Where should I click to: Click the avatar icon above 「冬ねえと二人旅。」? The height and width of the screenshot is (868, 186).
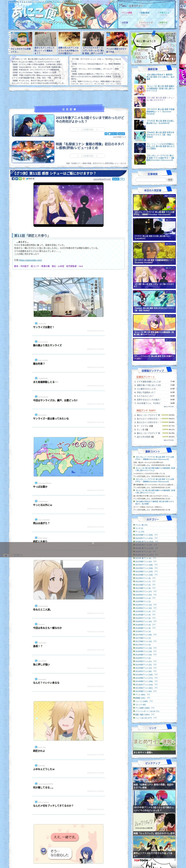[x=36, y=606]
